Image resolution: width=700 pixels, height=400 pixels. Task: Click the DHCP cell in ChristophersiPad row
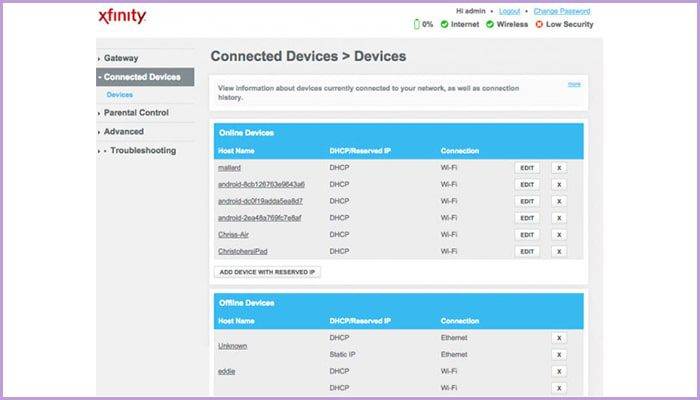coord(339,251)
